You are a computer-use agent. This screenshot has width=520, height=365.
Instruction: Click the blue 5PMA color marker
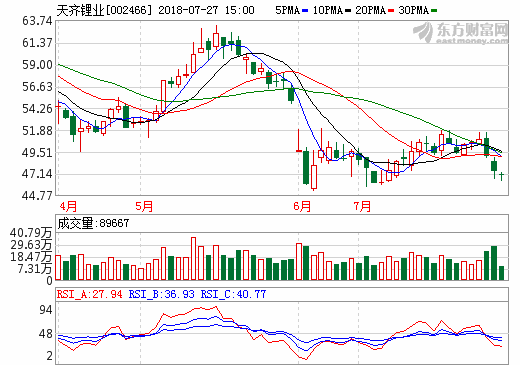[x=305, y=11]
